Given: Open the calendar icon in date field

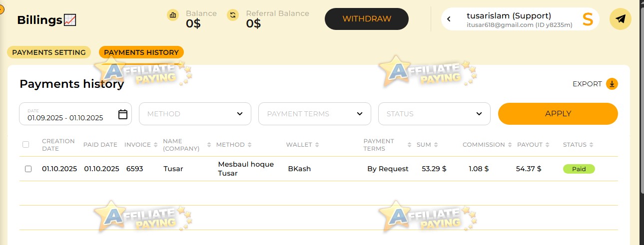Looking at the screenshot, I should (123, 114).
